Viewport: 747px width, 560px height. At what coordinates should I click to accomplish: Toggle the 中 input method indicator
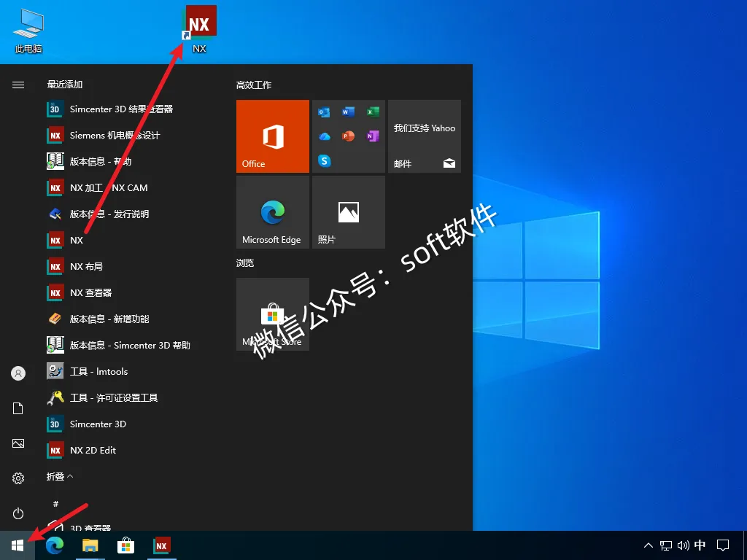tap(700, 545)
